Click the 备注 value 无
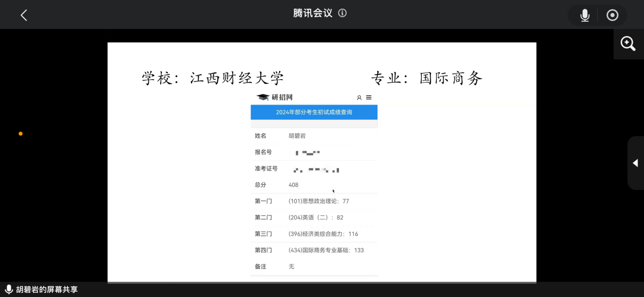Viewport: 644px width, 297px height. point(291,267)
